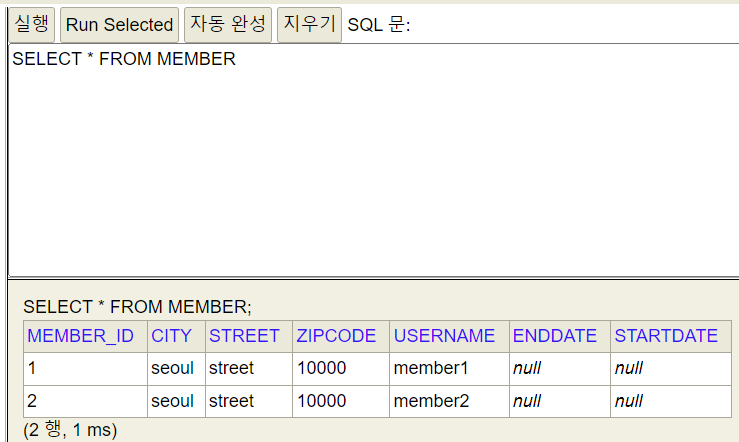The image size is (739, 442).
Task: Click the 실행 (Run) button
Action: tap(32, 25)
